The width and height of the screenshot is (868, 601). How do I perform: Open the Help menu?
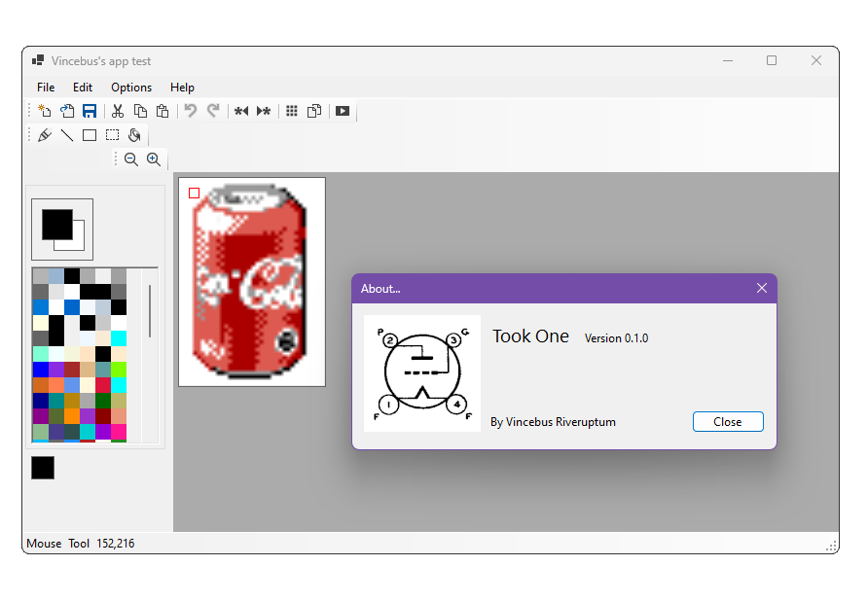click(x=182, y=88)
